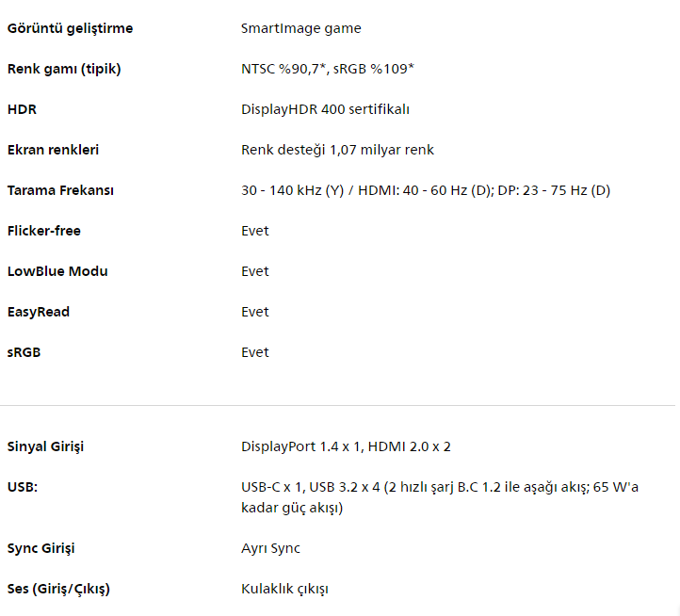
Task: Click the HDR specification label
Action: tap(22, 109)
